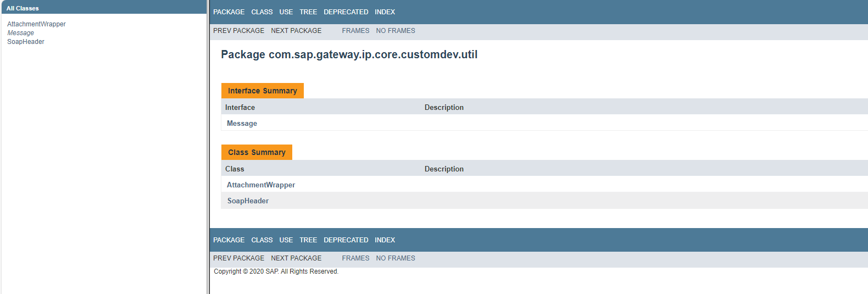The height and width of the screenshot is (294, 868).
Task: Go to NEXT PACKAGE via the bottom sub-navigation
Action: click(296, 258)
